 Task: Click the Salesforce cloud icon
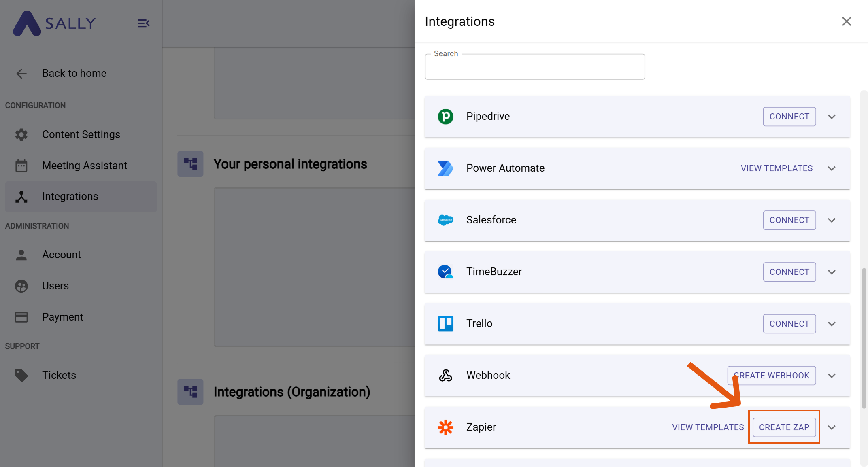pyautogui.click(x=445, y=220)
